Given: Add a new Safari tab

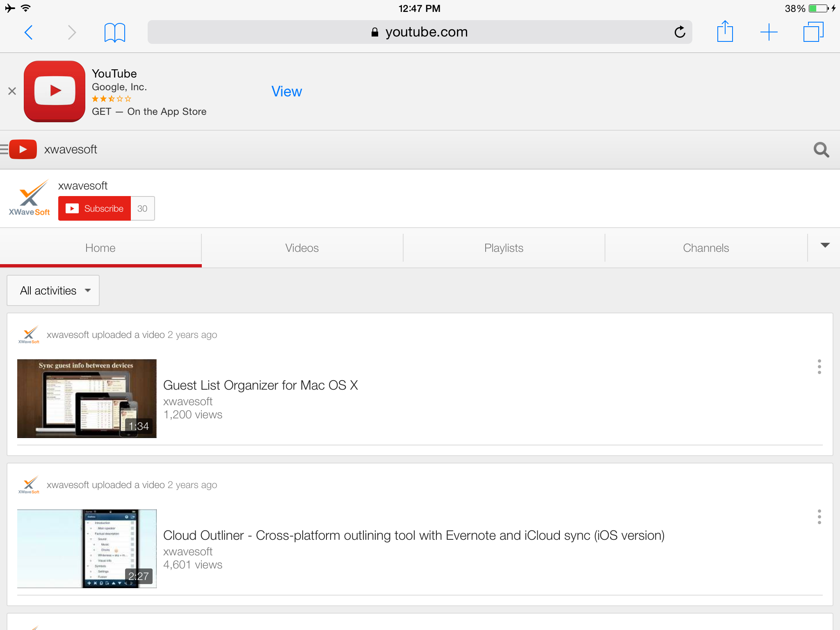Looking at the screenshot, I should tap(769, 32).
